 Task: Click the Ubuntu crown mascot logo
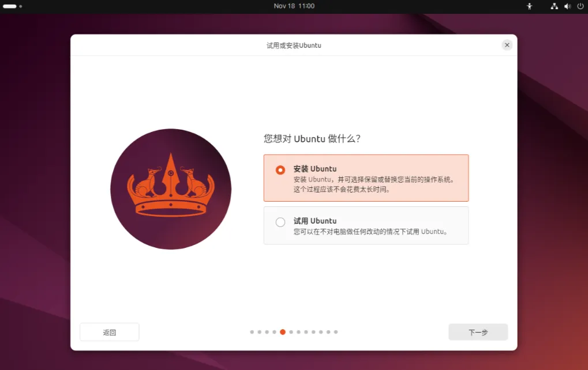(171, 189)
